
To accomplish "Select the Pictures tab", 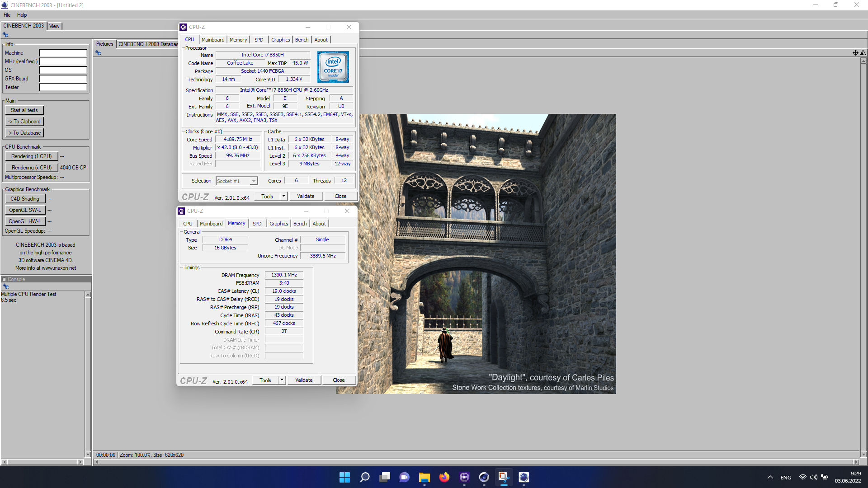I will [x=104, y=44].
